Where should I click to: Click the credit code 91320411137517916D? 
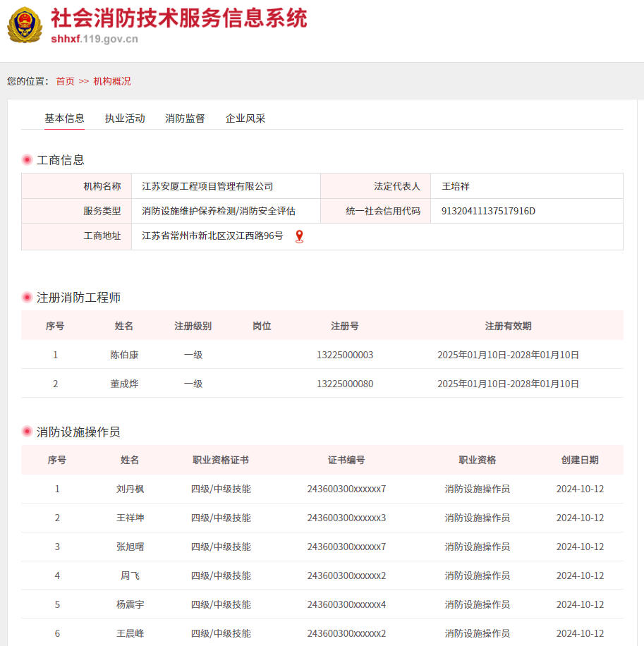pyautogui.click(x=488, y=211)
